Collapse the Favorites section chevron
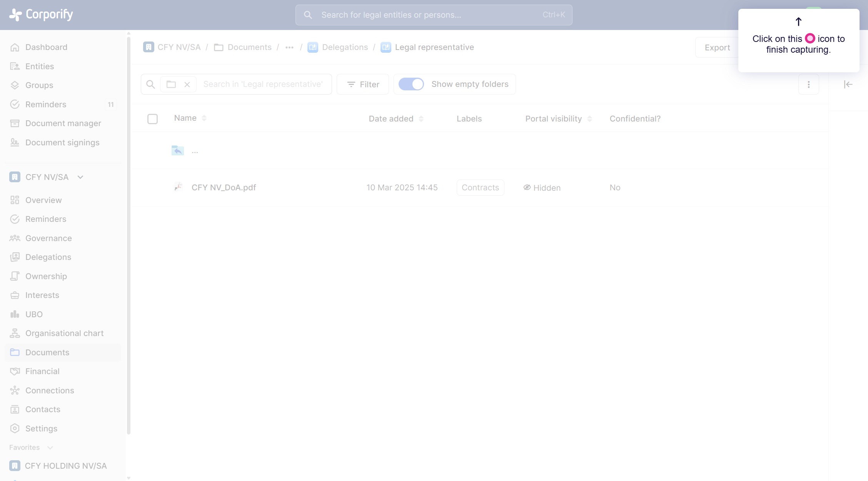The image size is (868, 481). point(50,448)
